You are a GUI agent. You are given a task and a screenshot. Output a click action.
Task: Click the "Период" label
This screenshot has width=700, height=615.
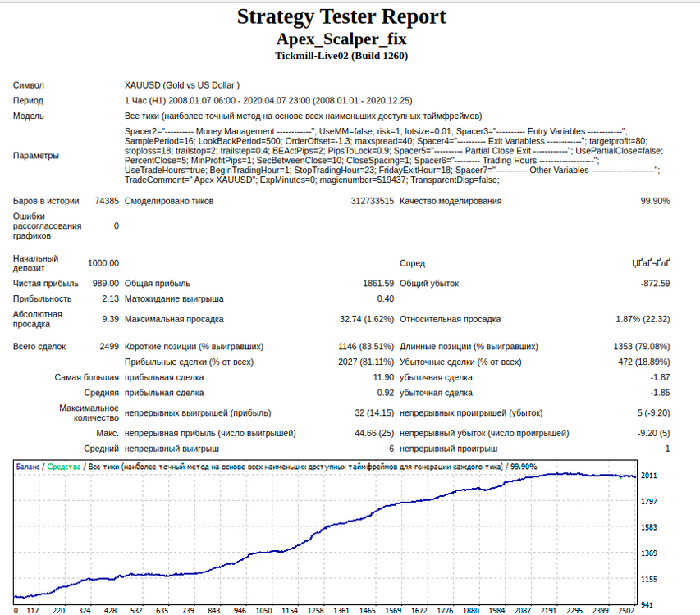28,101
